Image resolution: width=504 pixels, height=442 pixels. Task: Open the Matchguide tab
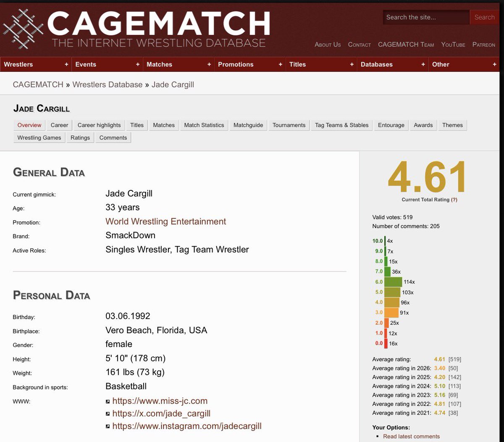[x=248, y=125]
